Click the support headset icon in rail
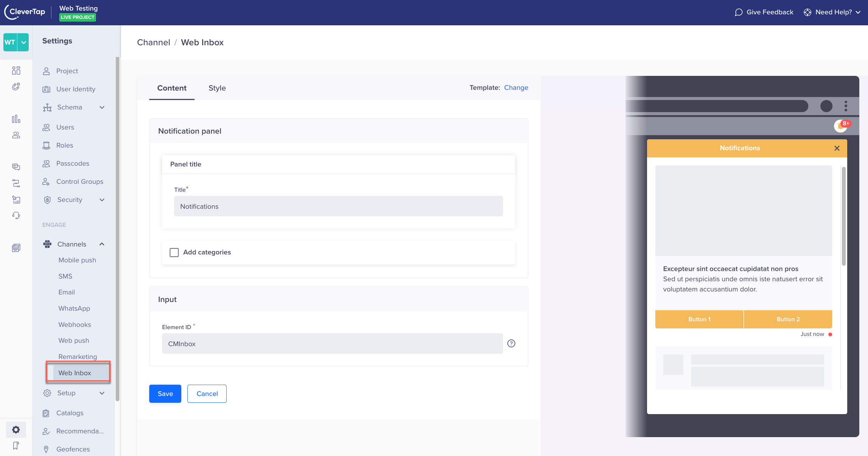868x456 pixels. point(16,216)
